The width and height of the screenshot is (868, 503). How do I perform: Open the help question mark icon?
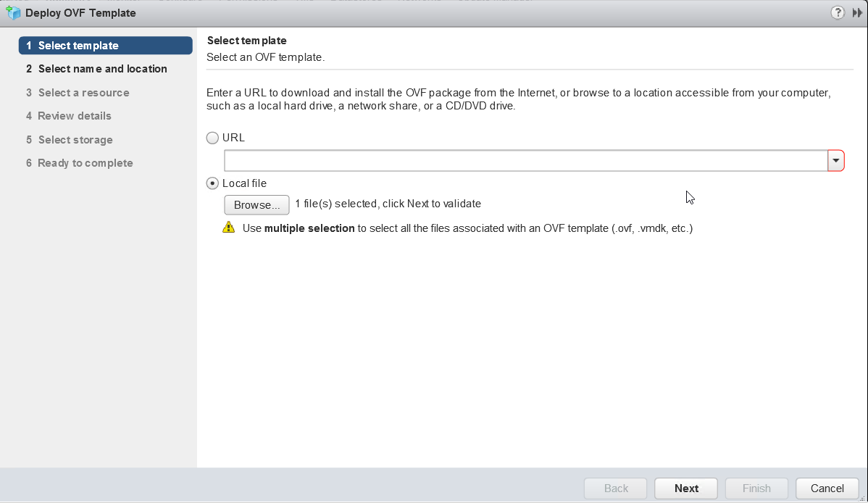coord(838,13)
